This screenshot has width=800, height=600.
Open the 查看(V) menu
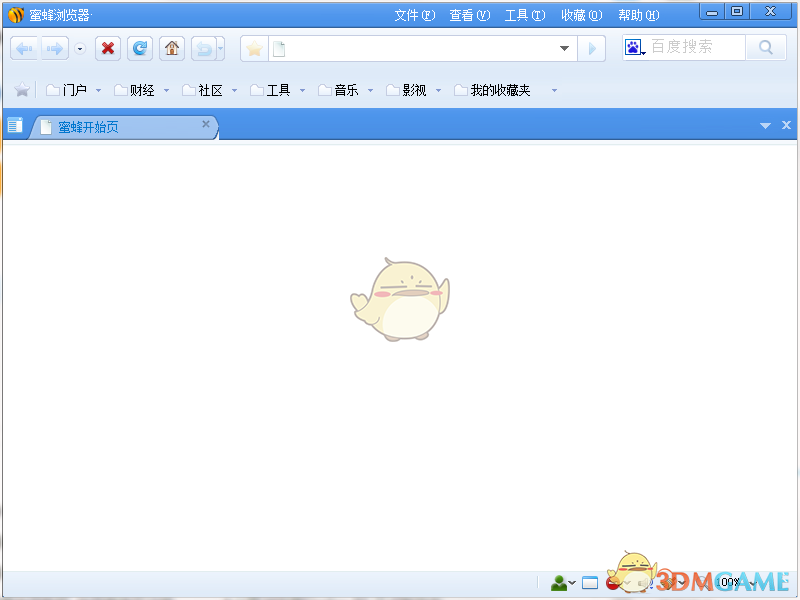470,15
